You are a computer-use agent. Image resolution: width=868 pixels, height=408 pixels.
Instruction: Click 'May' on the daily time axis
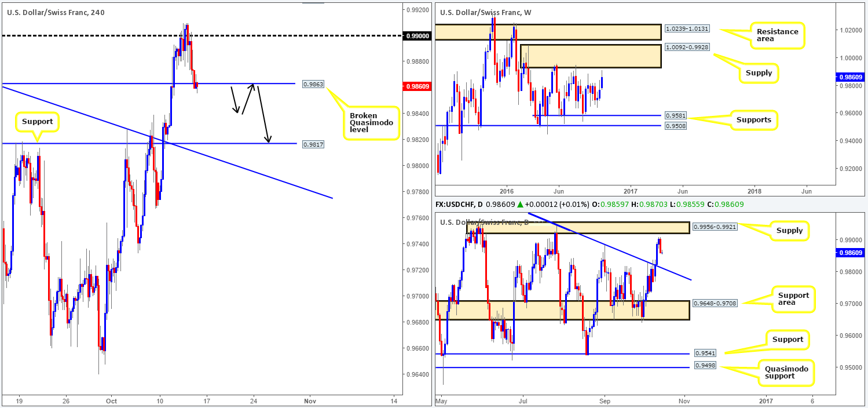point(442,400)
